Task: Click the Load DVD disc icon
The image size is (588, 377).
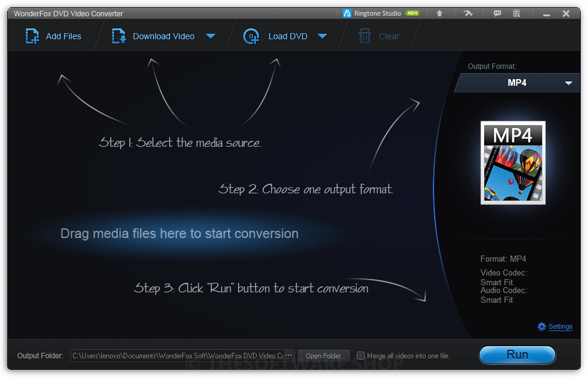Action: 251,36
